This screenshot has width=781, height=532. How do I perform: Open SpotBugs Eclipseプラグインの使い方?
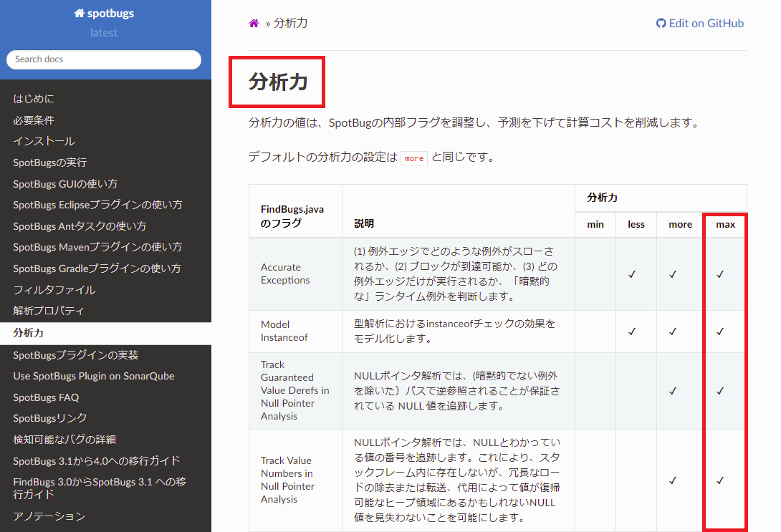point(97,205)
